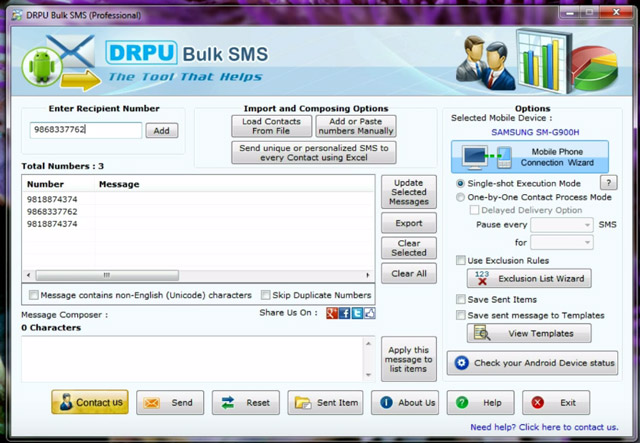Enable Skip Duplicate Numbers
The width and height of the screenshot is (640, 443).
click(x=265, y=295)
